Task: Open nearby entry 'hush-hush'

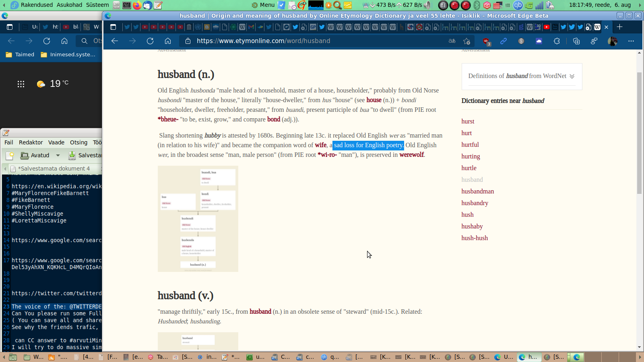Action: click(x=475, y=238)
